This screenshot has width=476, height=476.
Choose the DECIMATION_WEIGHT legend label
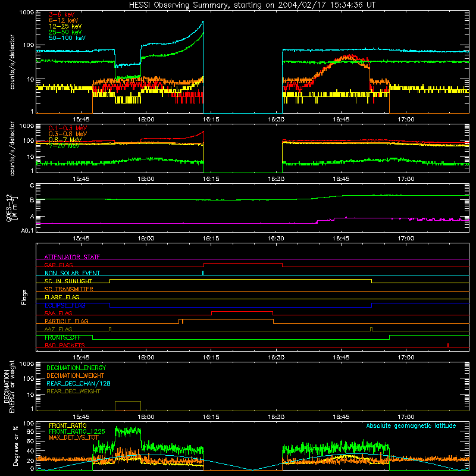[x=76, y=375]
